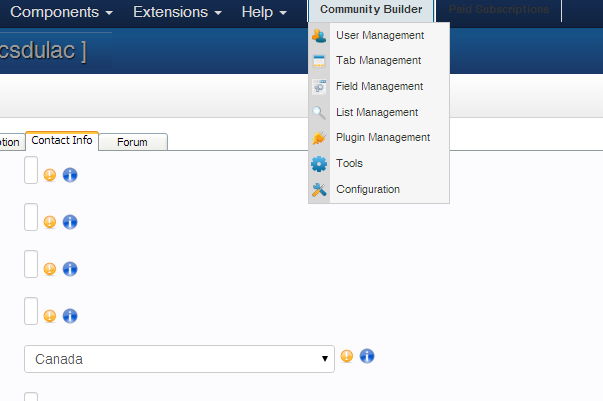The image size is (603, 401).
Task: Switch to the Forum tab
Action: pos(133,142)
